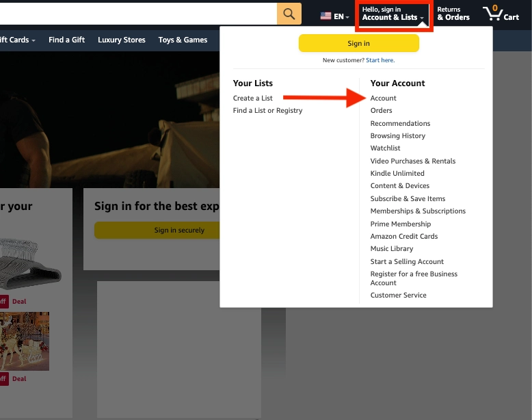Open Prime Membership
This screenshot has width=532, height=420.
click(x=400, y=224)
